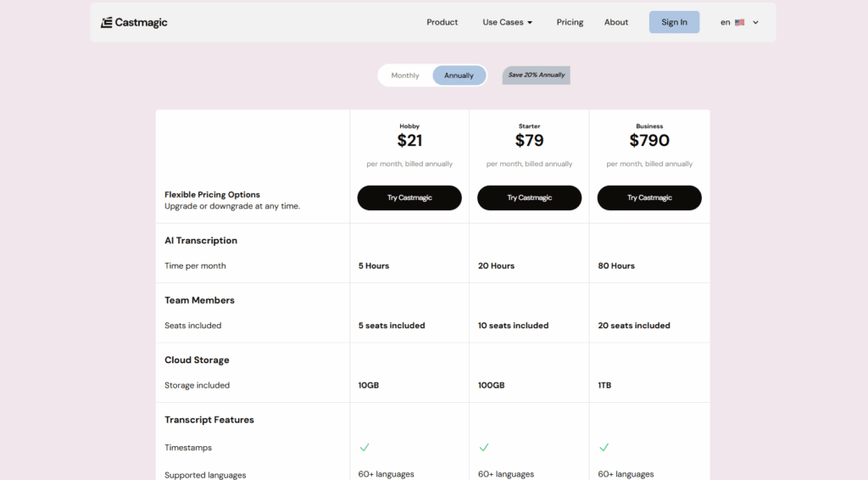Go to the Pricing page
Screen dimensions: 868x480
[x=570, y=22]
